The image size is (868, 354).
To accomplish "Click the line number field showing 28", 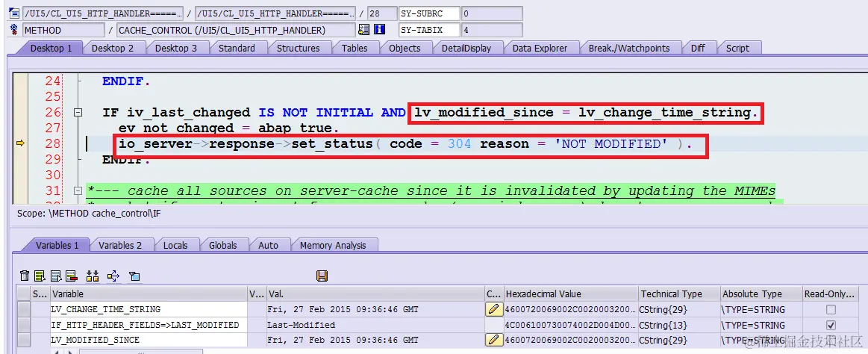I will (x=381, y=13).
